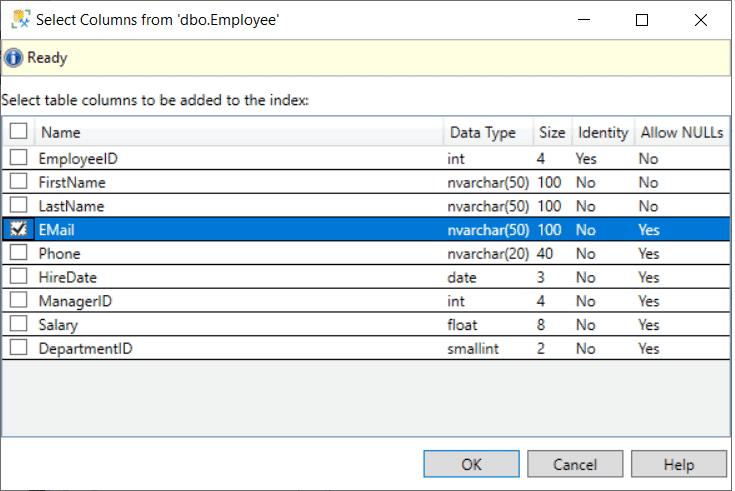Viewport: 735px width, 491px height.
Task: Check the DepartmentID checkbox
Action: (18, 348)
